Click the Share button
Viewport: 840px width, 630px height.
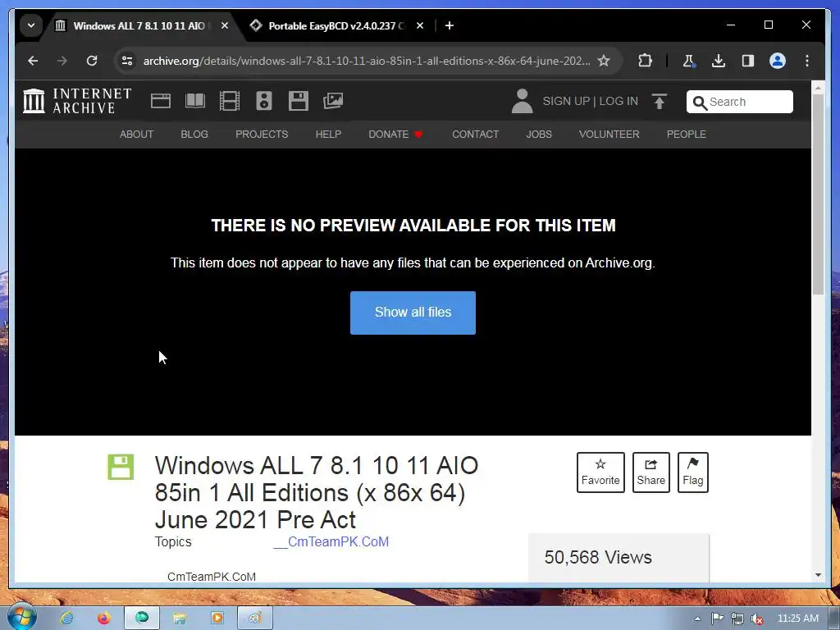tap(651, 472)
